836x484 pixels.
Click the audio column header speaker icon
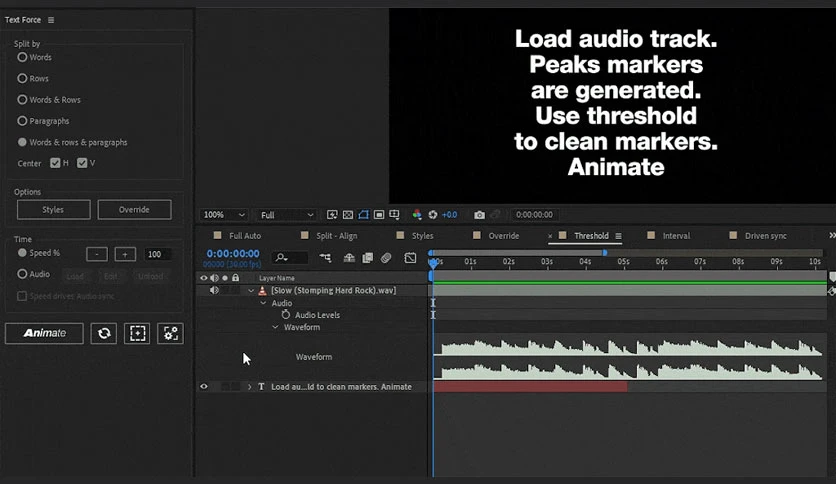tap(214, 278)
